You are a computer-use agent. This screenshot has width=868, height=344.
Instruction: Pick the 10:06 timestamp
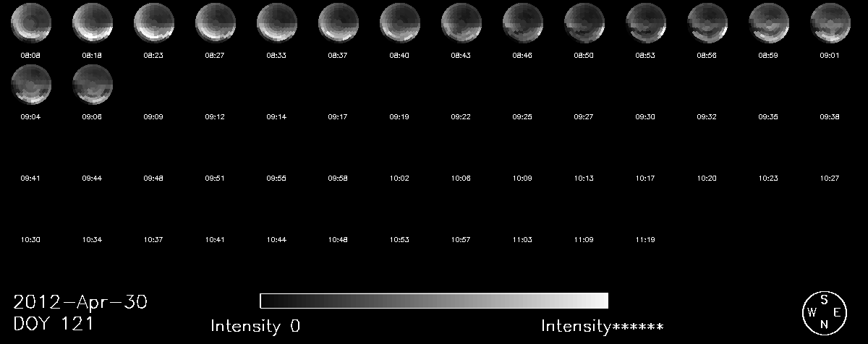click(461, 178)
